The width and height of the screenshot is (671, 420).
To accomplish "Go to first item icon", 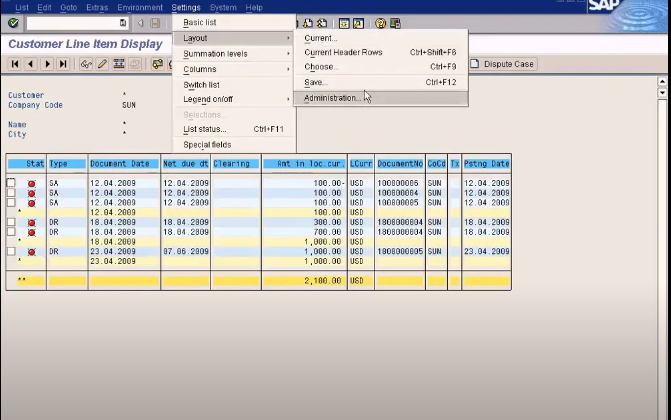I will pyautogui.click(x=15, y=64).
